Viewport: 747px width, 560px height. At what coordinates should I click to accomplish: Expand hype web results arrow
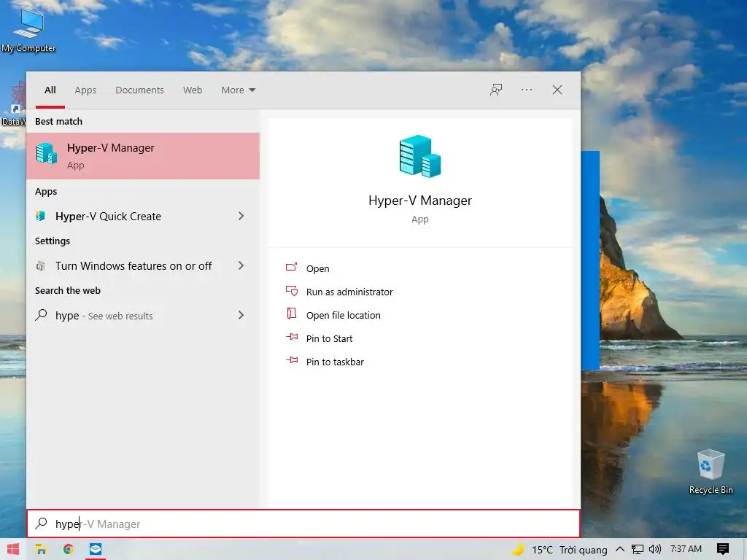click(x=241, y=315)
